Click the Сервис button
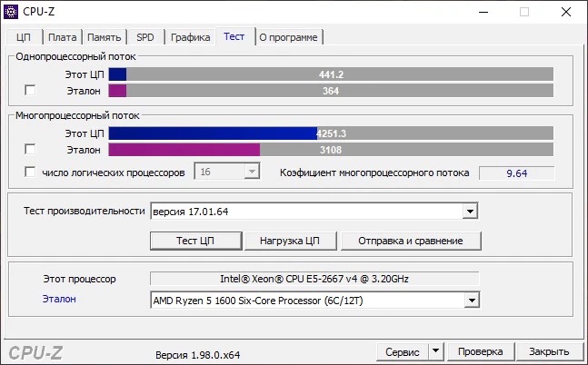This screenshot has width=588, height=365. pos(403,352)
